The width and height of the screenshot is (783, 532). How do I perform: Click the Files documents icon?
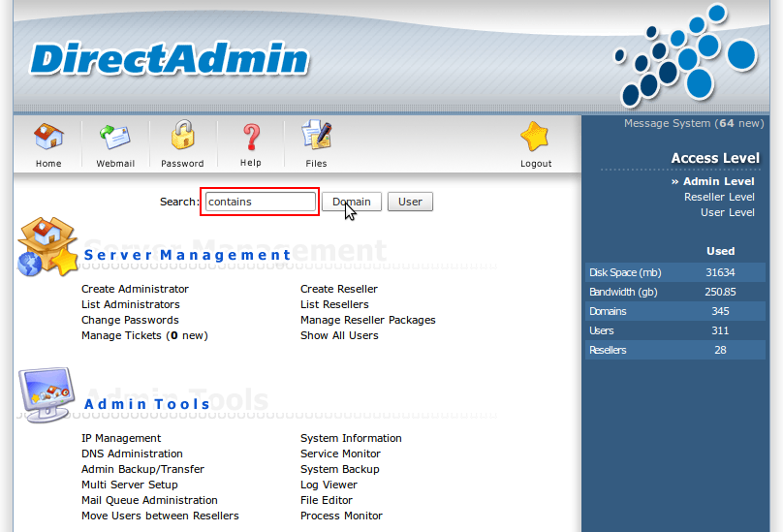[317, 135]
